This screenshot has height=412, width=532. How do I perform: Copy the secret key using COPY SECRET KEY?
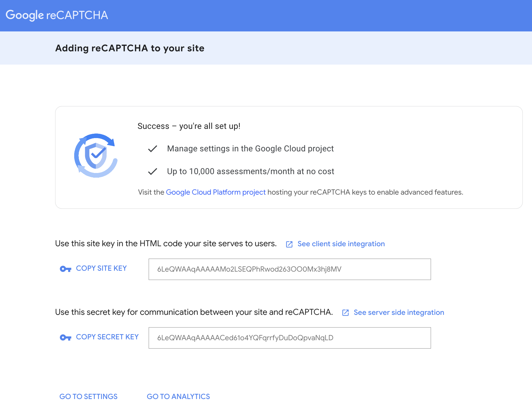click(107, 337)
